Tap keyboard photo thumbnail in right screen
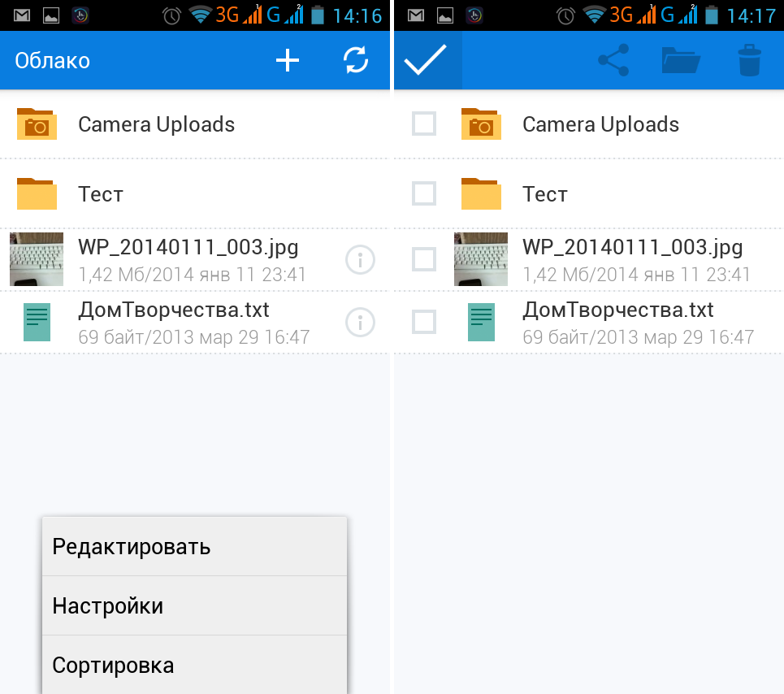This screenshot has width=784, height=694. 481,259
